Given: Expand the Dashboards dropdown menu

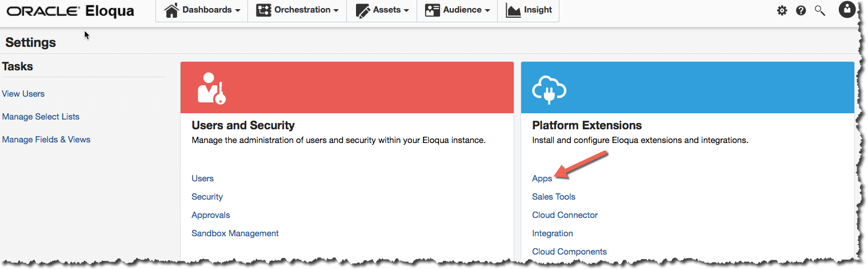Looking at the screenshot, I should [x=202, y=10].
